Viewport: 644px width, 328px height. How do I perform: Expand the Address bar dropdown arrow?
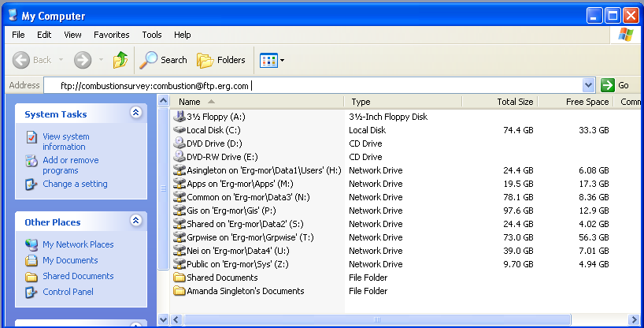coord(589,85)
